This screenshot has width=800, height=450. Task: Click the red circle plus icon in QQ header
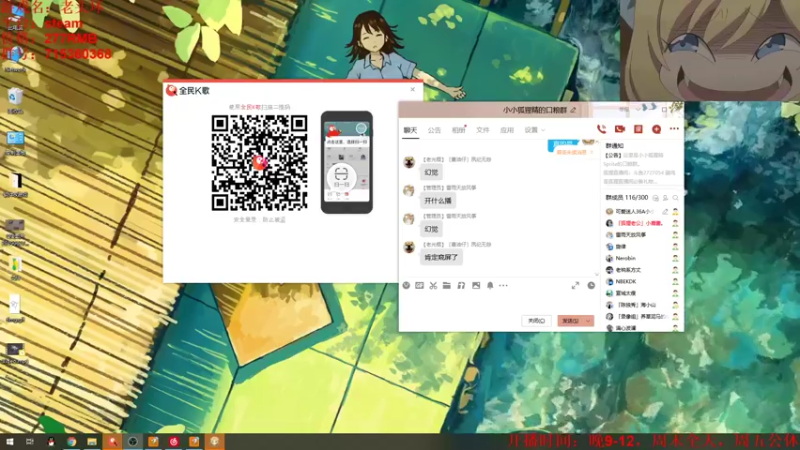[657, 130]
